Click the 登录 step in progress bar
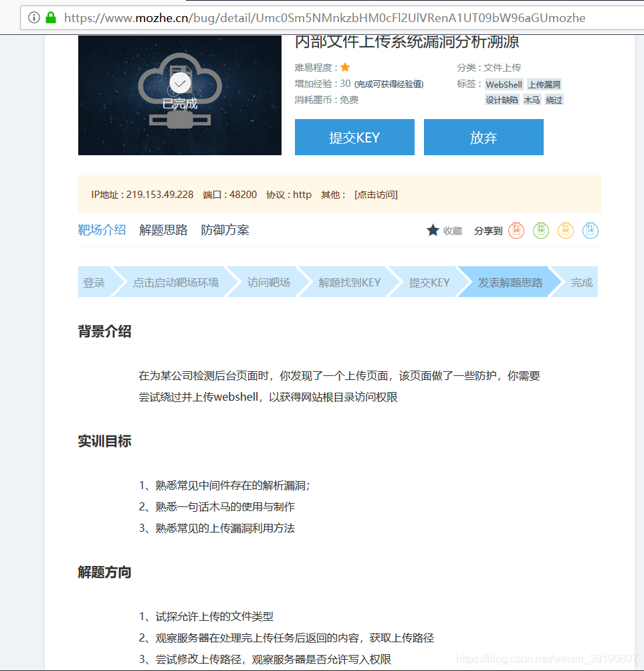This screenshot has width=644, height=671. [x=94, y=282]
